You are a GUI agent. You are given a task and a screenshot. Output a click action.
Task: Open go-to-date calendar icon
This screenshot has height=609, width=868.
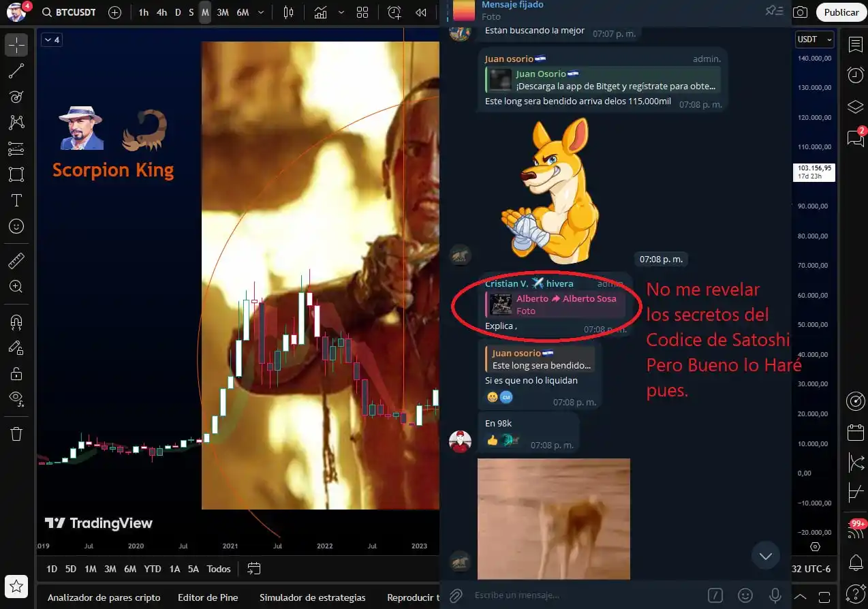tap(254, 568)
